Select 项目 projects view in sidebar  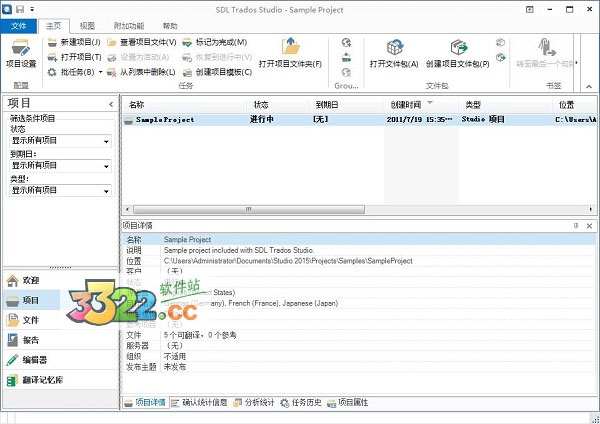[x=31, y=300]
